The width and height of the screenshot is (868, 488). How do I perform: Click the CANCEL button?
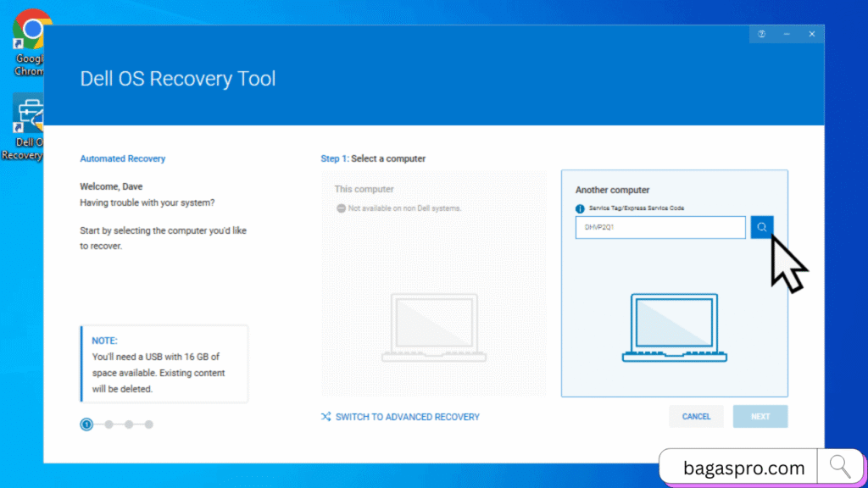[x=696, y=416]
